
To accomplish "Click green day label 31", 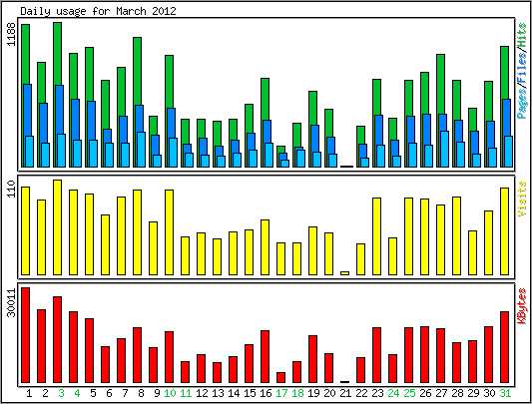I will (505, 393).
